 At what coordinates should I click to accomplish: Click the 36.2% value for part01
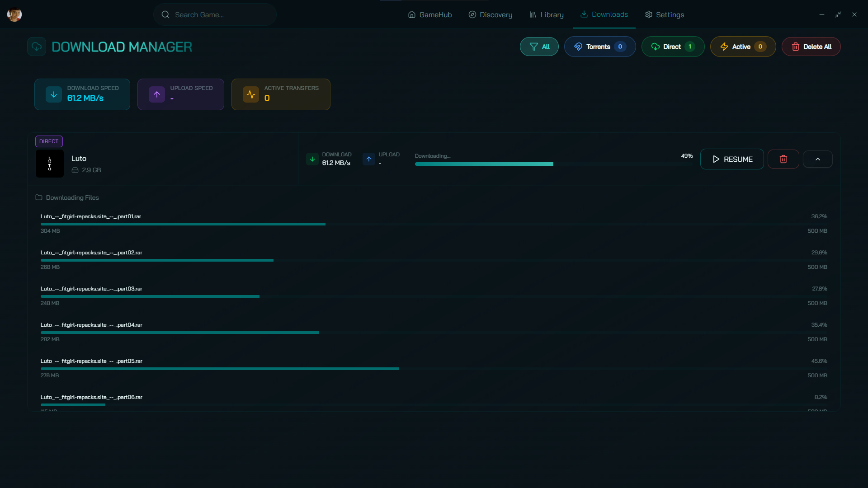tap(819, 216)
